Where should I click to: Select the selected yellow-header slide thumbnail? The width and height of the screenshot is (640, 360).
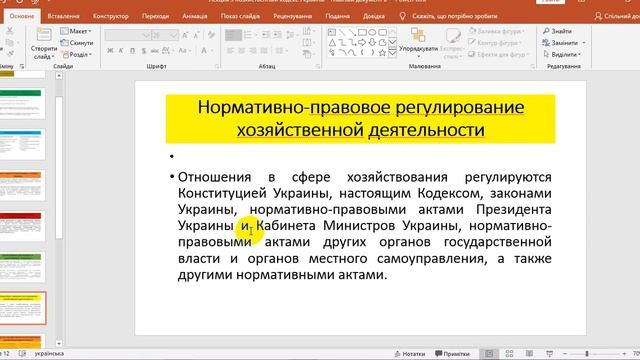tap(23, 308)
